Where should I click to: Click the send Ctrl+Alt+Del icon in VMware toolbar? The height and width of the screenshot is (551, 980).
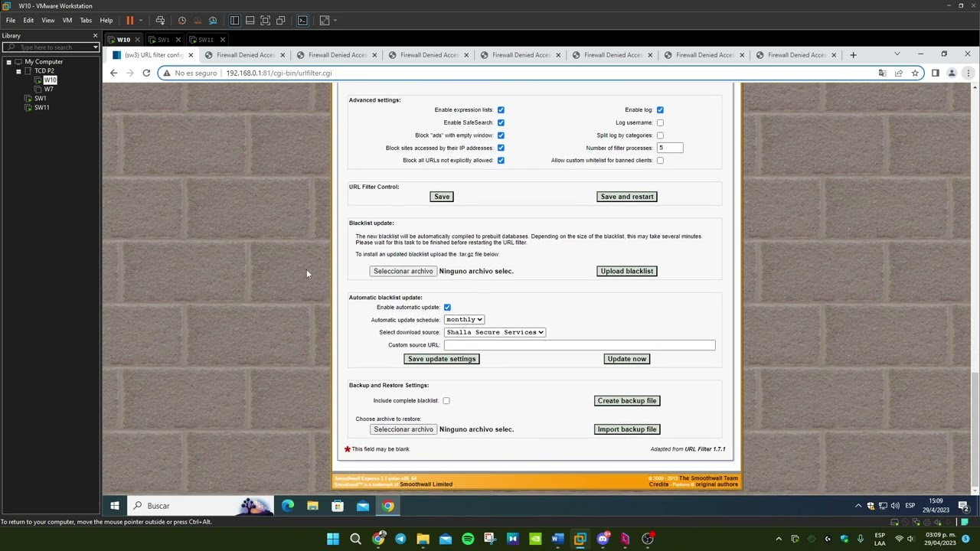(x=160, y=21)
